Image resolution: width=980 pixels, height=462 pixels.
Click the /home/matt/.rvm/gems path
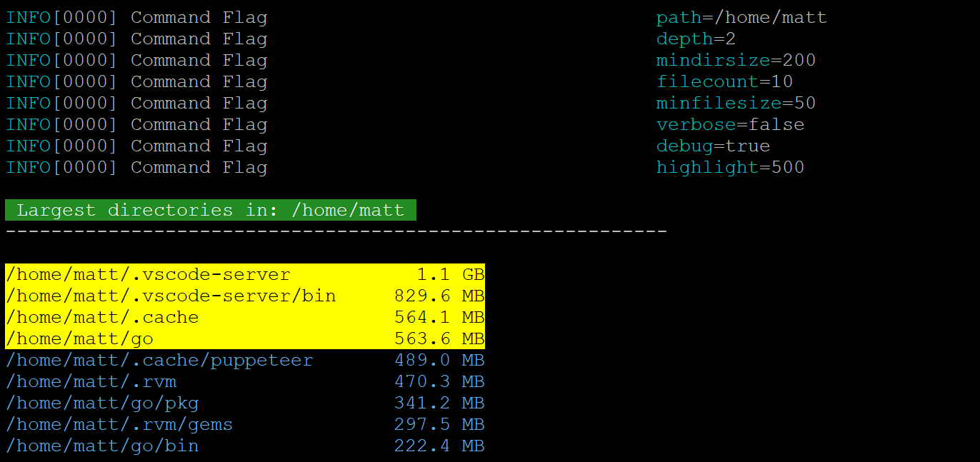coord(119,424)
